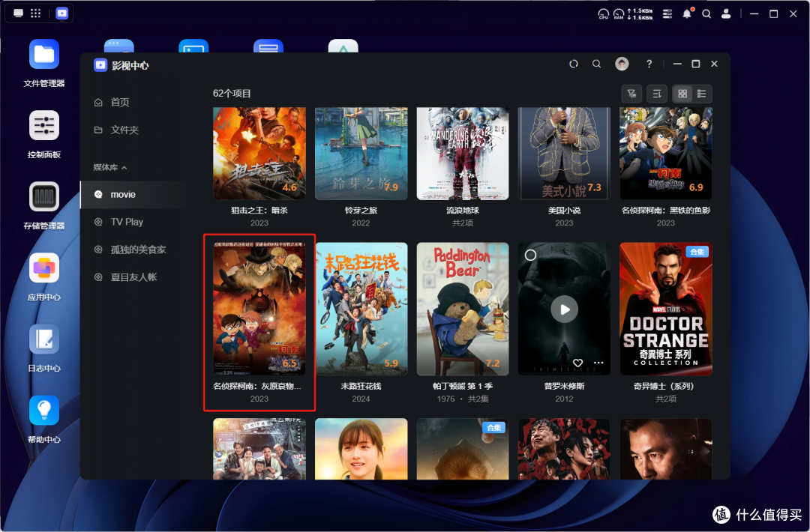Image resolution: width=810 pixels, height=532 pixels.
Task: Click the 帕丁顿熊 第 1 季 title
Action: pos(462,386)
